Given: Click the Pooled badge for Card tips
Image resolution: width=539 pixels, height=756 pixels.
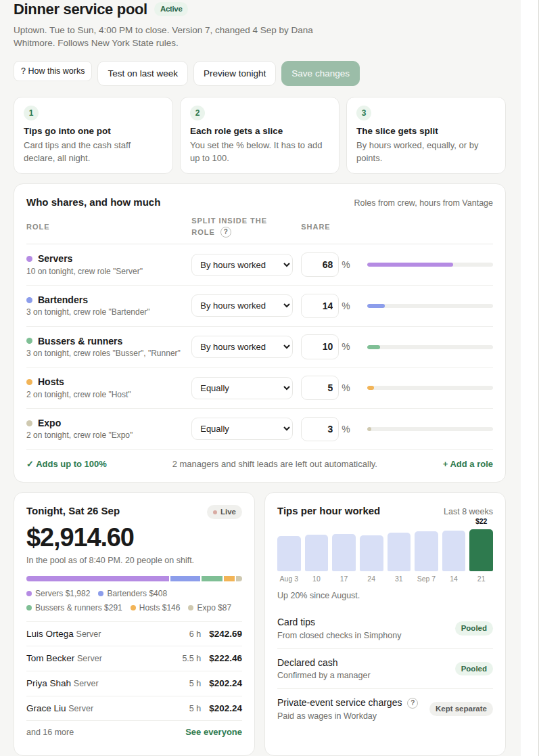Looking at the screenshot, I should [473, 628].
